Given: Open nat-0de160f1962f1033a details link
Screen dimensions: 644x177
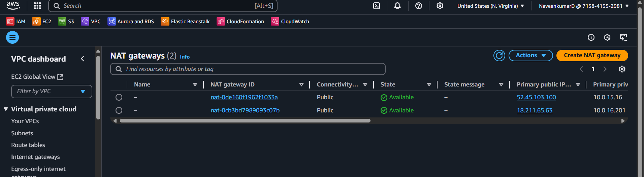Looking at the screenshot, I should pyautogui.click(x=244, y=97).
